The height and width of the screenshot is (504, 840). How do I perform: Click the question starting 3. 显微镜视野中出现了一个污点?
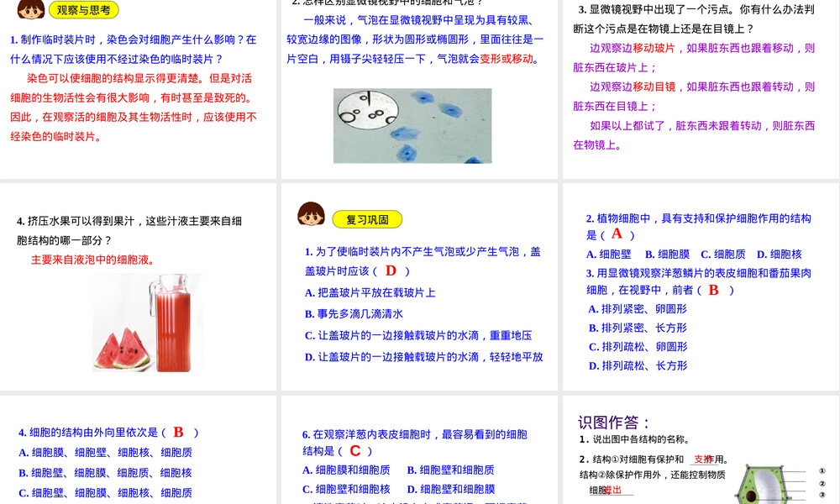(695, 18)
